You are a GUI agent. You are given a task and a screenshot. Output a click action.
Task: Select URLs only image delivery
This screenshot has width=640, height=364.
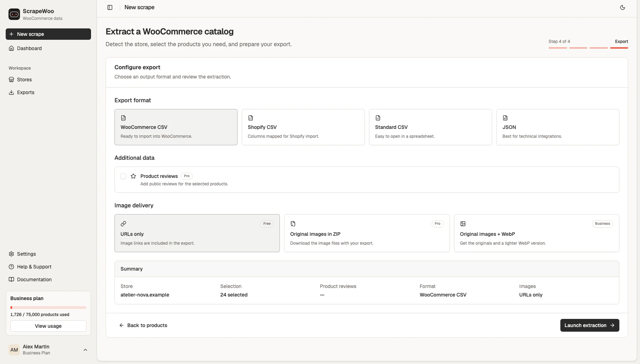click(x=197, y=233)
